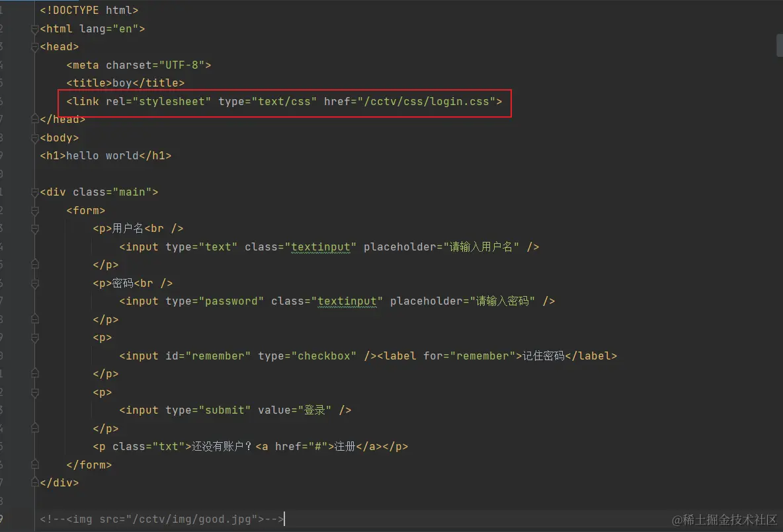Collapse the <p>用户名 paragraph fold marker

point(35,229)
